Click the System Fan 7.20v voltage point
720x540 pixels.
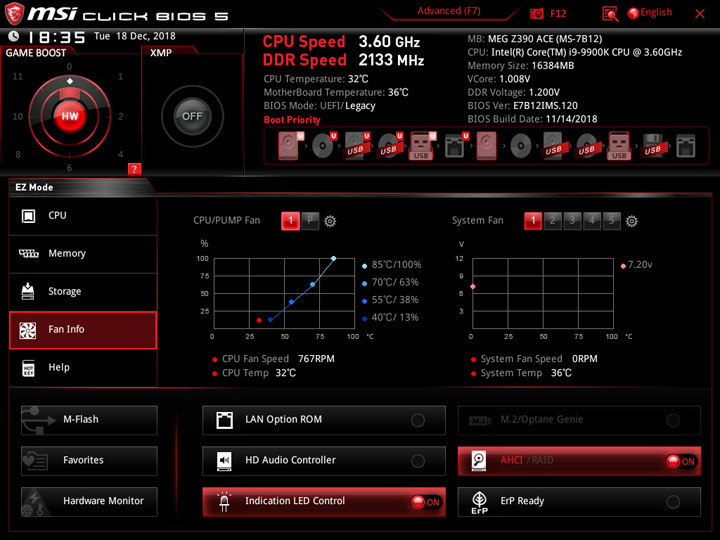pyautogui.click(x=473, y=287)
